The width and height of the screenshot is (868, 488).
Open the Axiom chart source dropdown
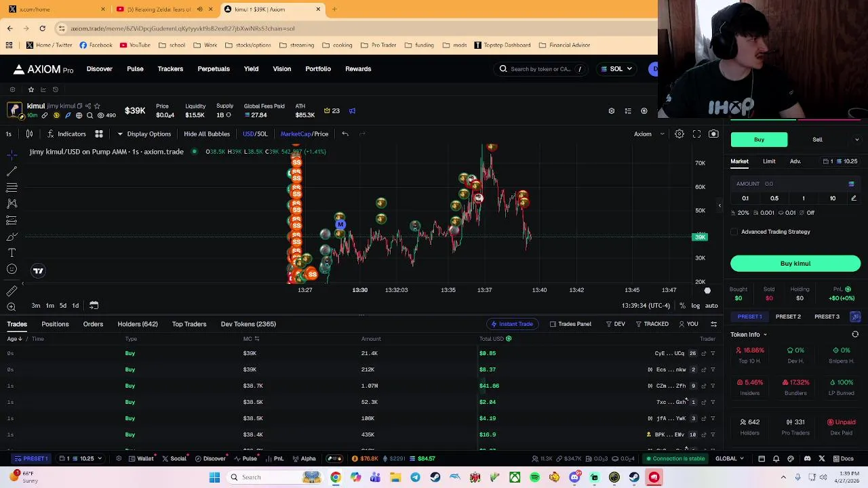pos(649,134)
